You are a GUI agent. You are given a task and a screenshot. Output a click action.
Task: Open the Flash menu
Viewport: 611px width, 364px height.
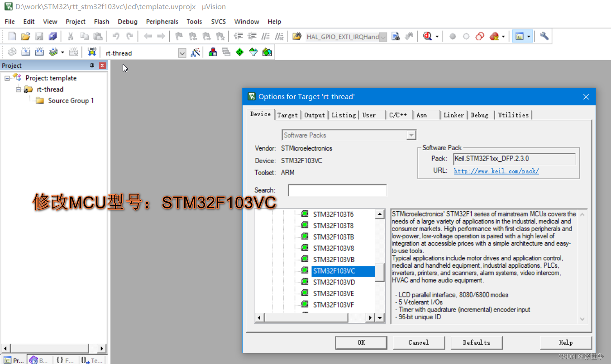(101, 21)
